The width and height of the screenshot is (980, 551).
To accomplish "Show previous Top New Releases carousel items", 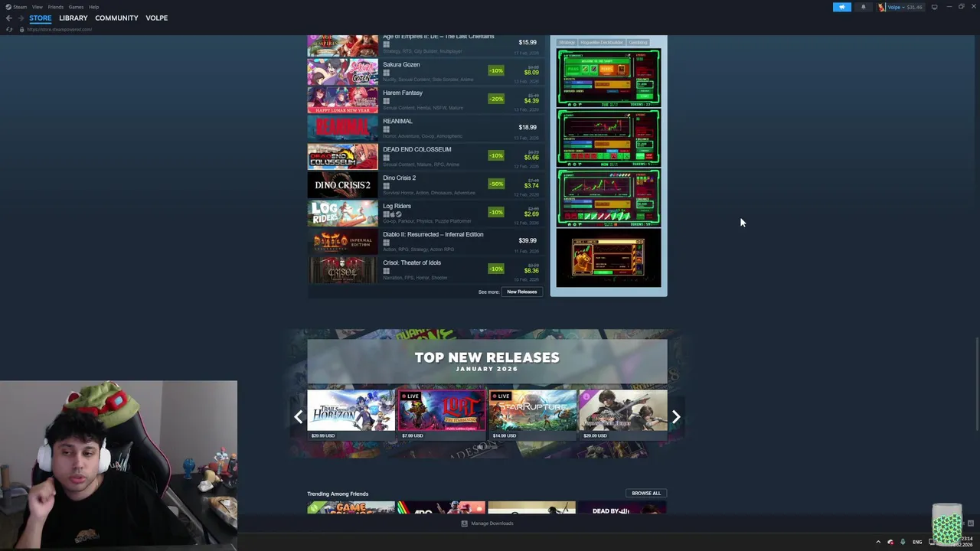I will (x=299, y=417).
